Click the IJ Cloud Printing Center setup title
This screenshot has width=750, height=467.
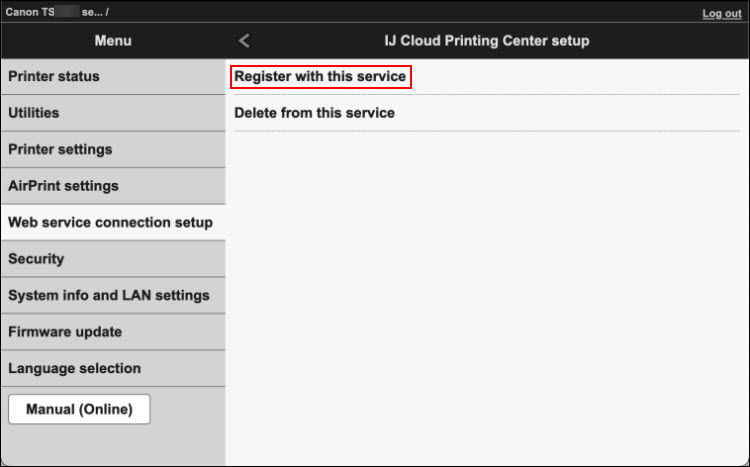pyautogui.click(x=487, y=41)
